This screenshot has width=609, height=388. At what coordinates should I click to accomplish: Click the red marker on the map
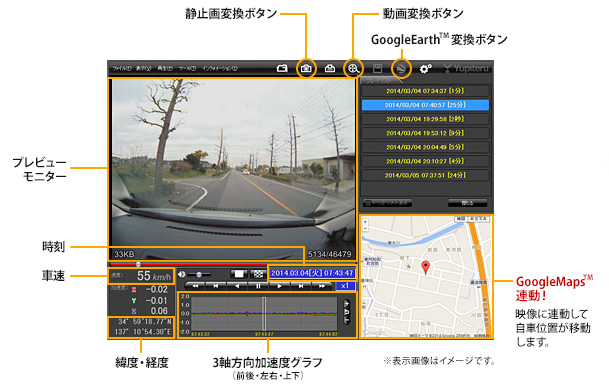426,268
